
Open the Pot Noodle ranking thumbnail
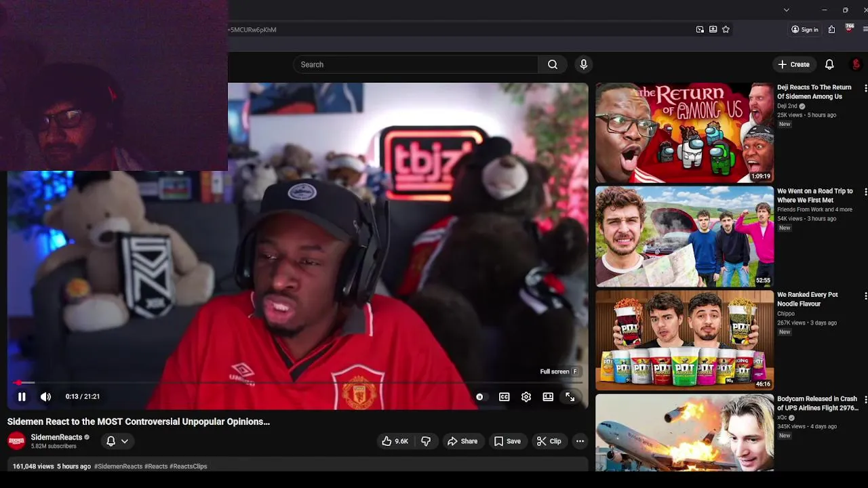684,340
